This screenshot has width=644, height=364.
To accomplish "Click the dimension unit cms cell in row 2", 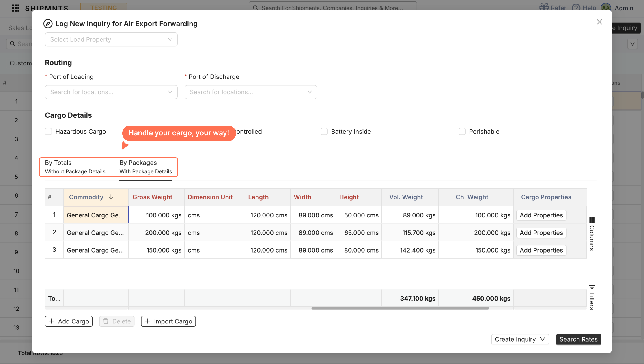I will click(215, 232).
